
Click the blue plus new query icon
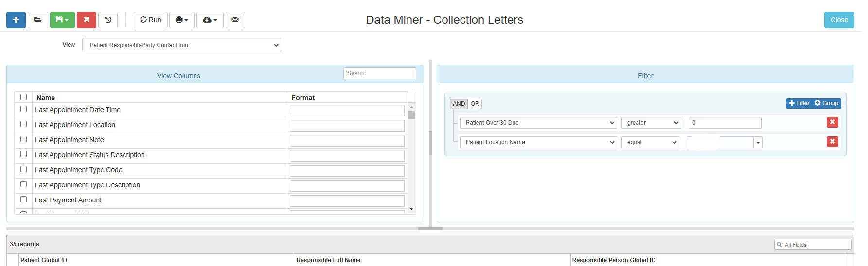click(16, 20)
